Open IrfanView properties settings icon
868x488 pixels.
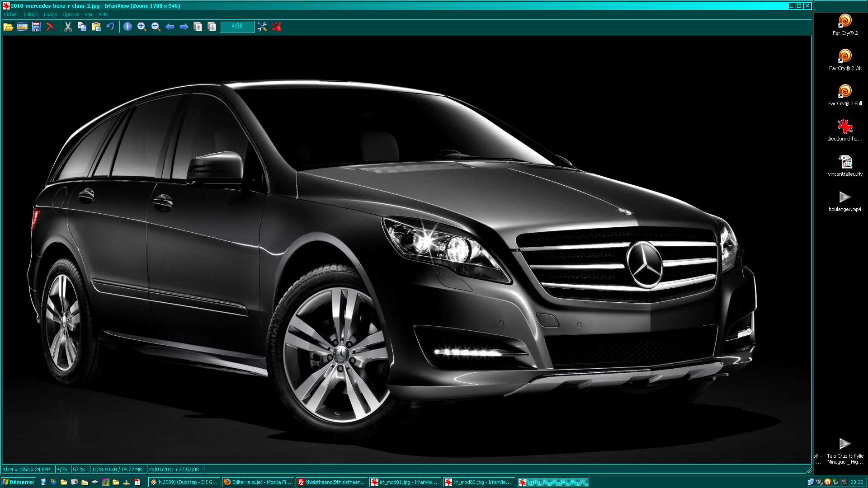click(262, 27)
